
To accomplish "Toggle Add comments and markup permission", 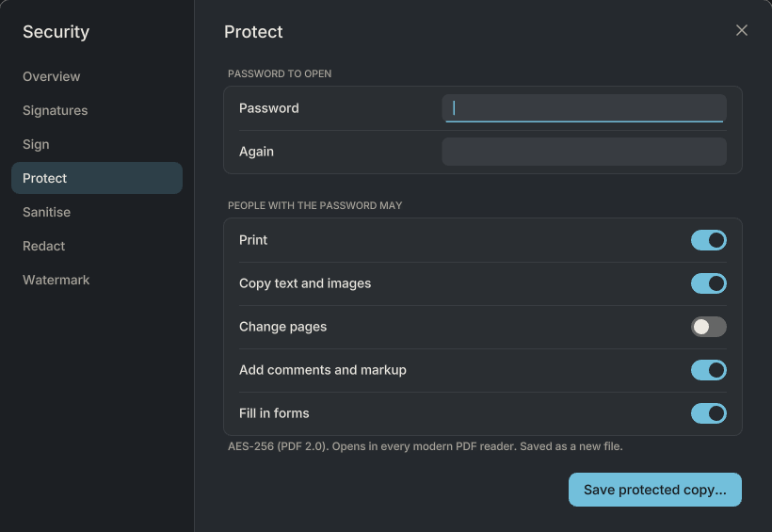I will 709,370.
